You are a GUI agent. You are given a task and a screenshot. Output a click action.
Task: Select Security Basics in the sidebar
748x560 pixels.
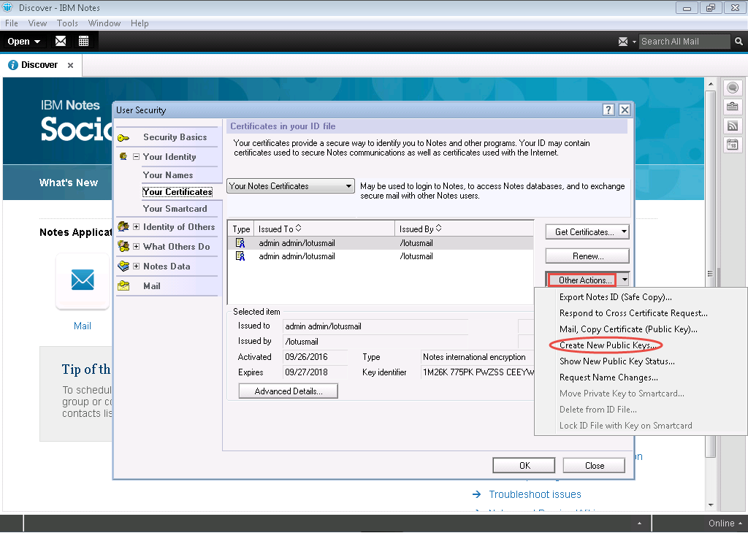tap(175, 137)
